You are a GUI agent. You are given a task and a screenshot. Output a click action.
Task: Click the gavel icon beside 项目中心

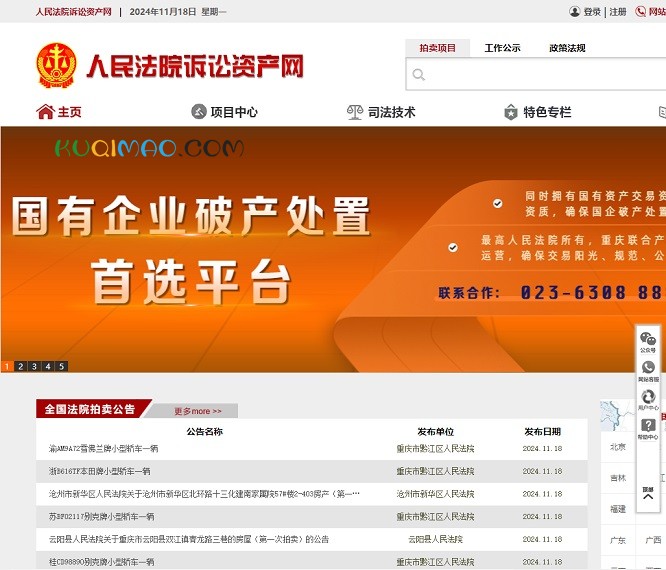(199, 112)
